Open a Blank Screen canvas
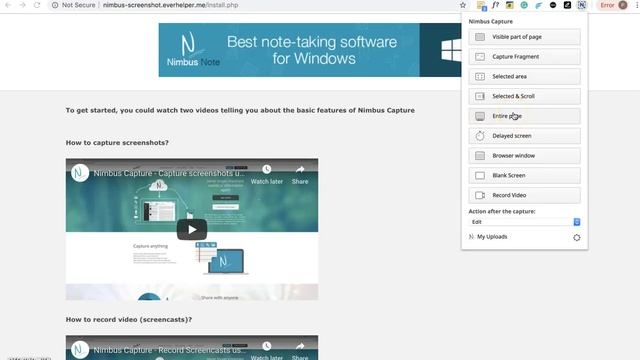The height and width of the screenshot is (360, 640). (x=524, y=176)
